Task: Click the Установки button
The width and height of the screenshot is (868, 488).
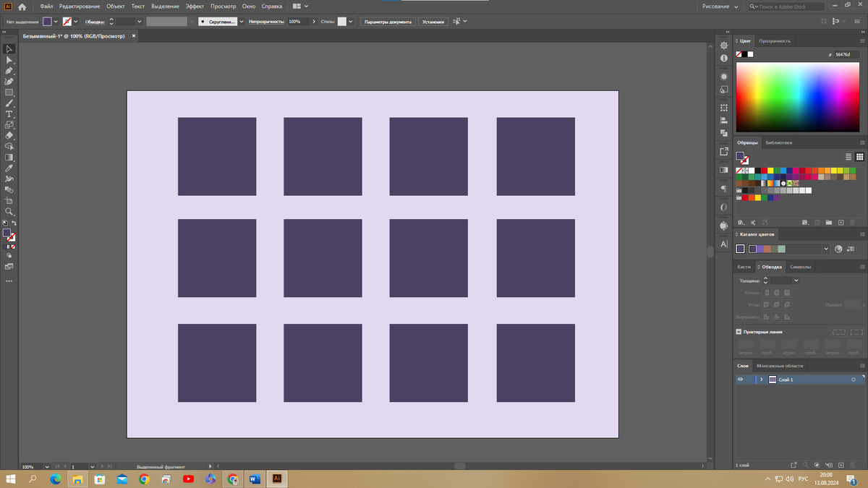Action: 433,22
